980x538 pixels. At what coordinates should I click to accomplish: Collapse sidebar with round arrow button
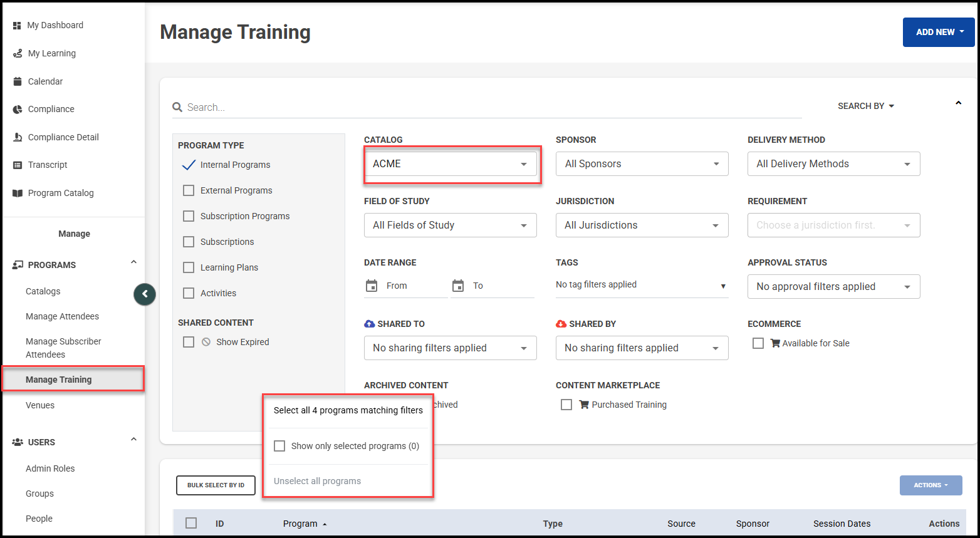pyautogui.click(x=145, y=294)
